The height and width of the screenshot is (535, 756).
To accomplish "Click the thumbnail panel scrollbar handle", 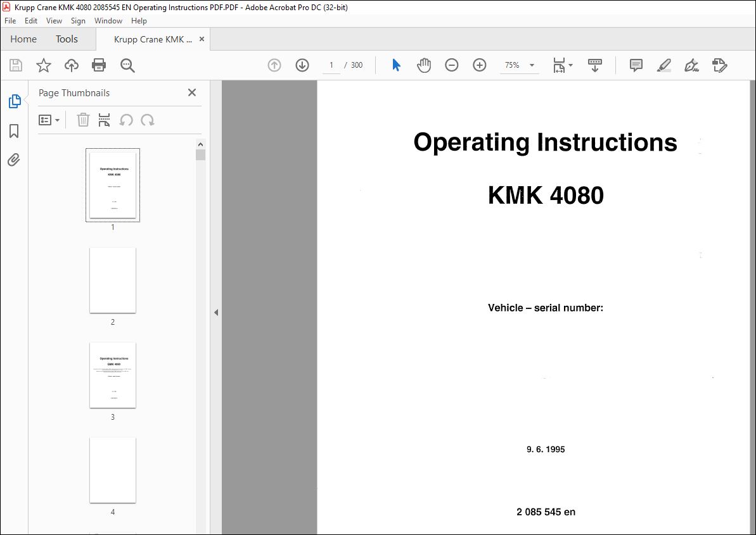I will pyautogui.click(x=201, y=154).
